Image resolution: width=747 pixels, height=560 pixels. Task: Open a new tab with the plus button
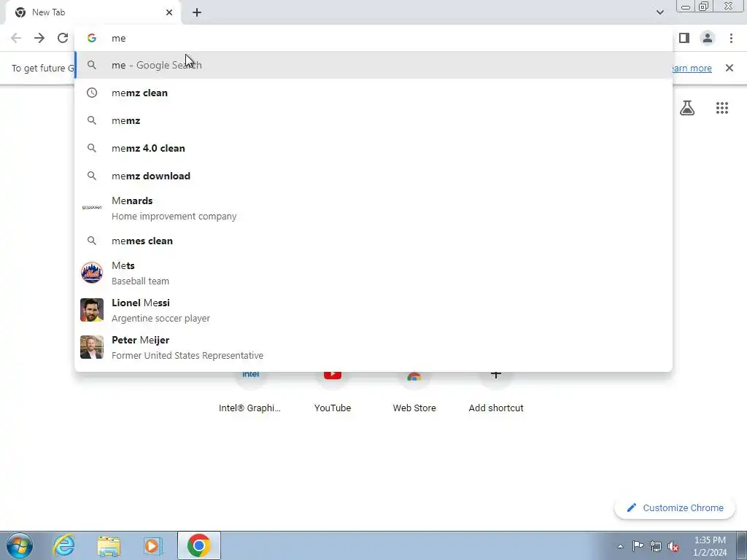[197, 12]
